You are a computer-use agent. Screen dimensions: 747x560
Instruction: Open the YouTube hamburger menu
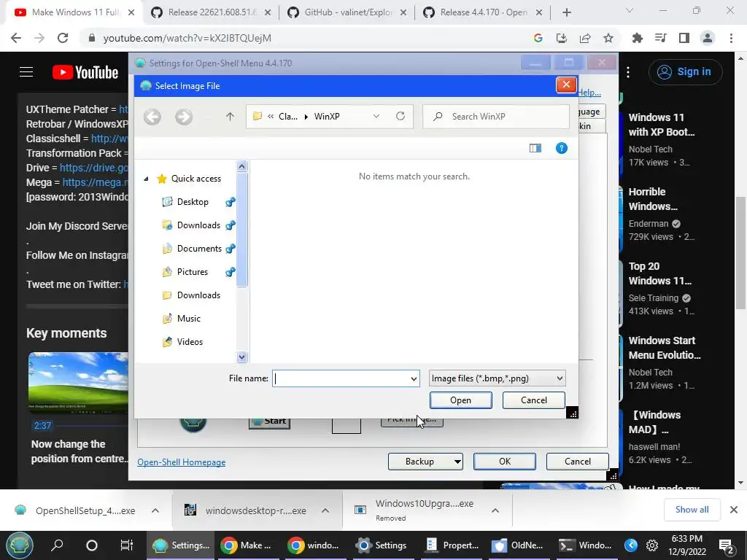click(26, 72)
